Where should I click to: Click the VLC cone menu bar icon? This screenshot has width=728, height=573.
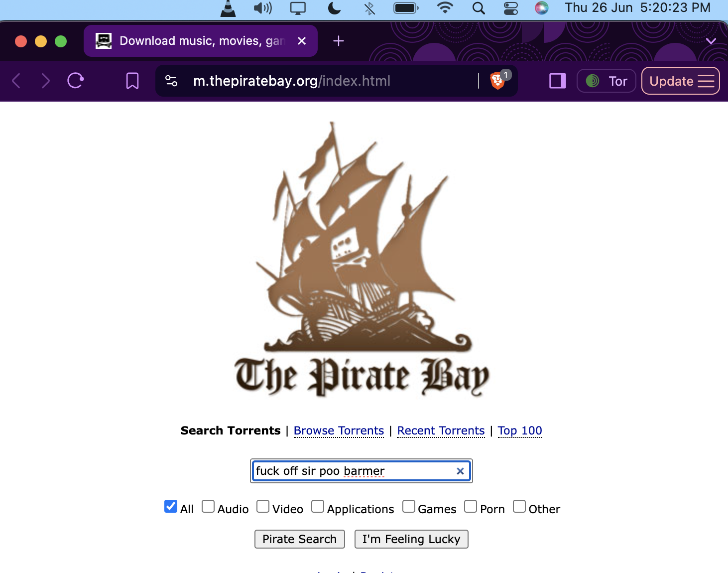tap(228, 8)
